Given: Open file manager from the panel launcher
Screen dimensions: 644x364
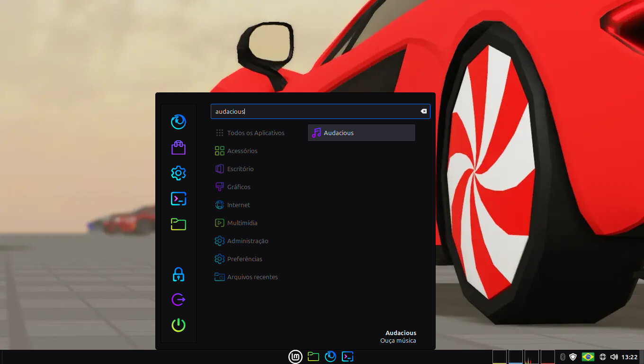Looking at the screenshot, I should 313,356.
